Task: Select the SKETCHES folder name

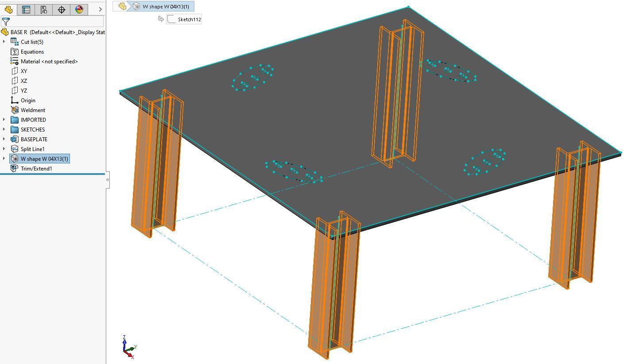Action: click(33, 129)
